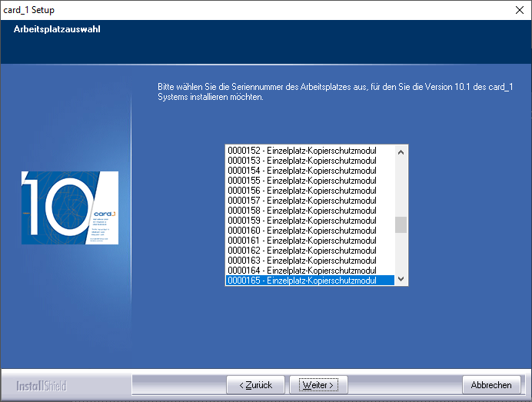
Task: Cancel setup with Abbrechen button
Action: [x=491, y=384]
